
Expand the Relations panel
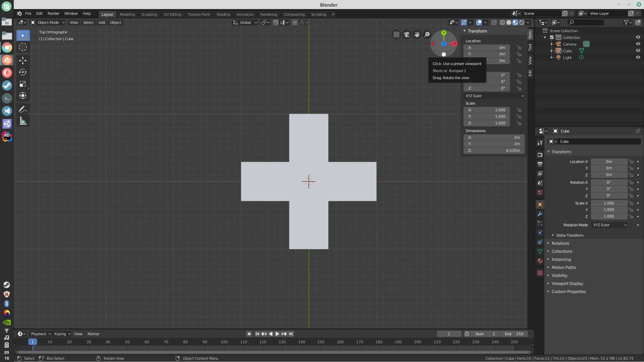coord(560,243)
